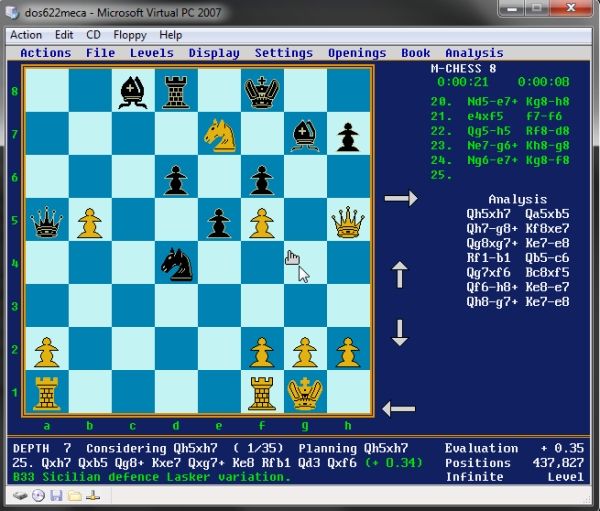600x511 pixels.
Task: Click the floppy disk status icon
Action: [56, 496]
